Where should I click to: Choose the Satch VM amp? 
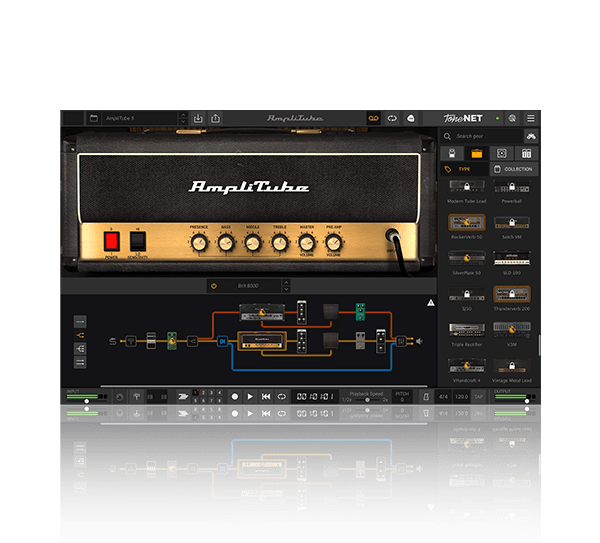point(512,222)
